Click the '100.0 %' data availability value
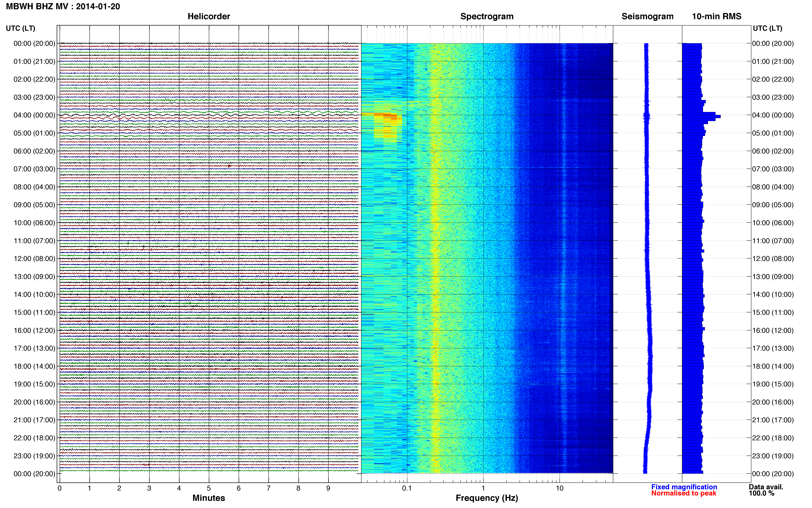812x508 pixels. 761,493
